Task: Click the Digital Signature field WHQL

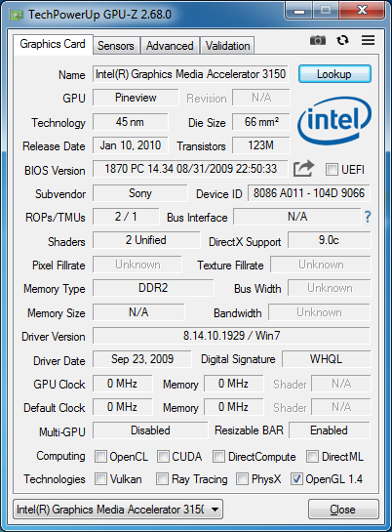Action: pyautogui.click(x=327, y=359)
